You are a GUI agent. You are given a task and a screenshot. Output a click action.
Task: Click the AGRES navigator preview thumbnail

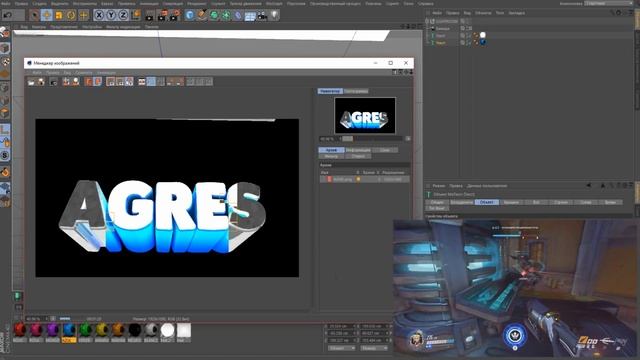(364, 116)
